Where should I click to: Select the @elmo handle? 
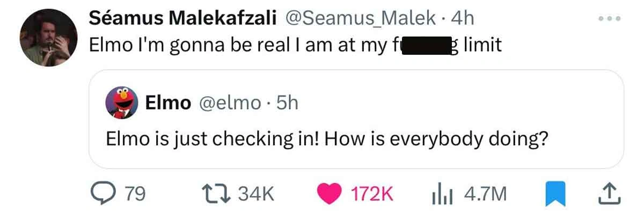coord(229,103)
